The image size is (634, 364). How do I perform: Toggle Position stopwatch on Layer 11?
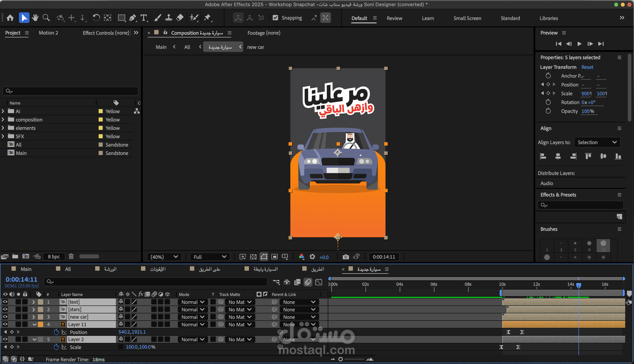click(x=56, y=332)
